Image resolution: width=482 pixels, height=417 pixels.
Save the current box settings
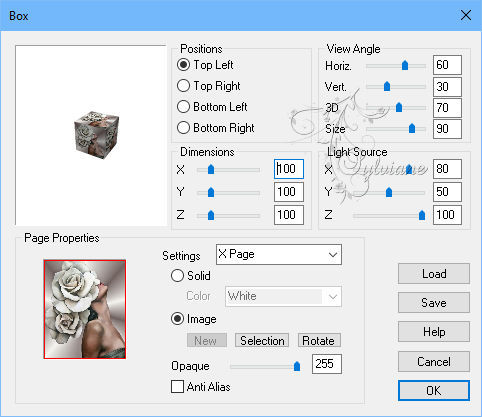pos(434,303)
